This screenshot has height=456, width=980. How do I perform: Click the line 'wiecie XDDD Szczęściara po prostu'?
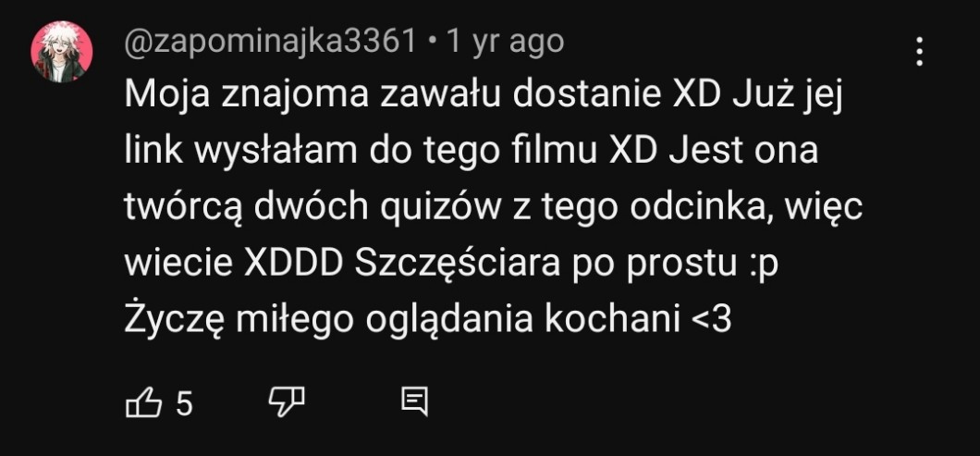(x=451, y=264)
